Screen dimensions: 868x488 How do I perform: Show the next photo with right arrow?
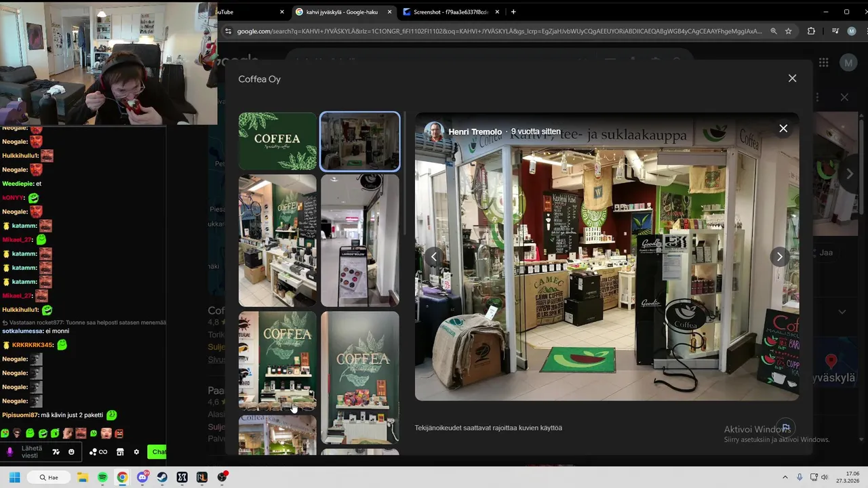click(x=779, y=257)
